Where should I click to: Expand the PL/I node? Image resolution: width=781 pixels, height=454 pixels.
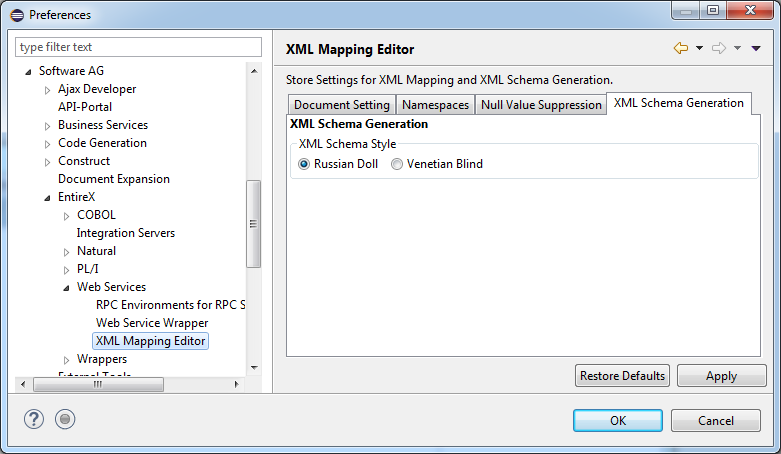pyautogui.click(x=66, y=270)
